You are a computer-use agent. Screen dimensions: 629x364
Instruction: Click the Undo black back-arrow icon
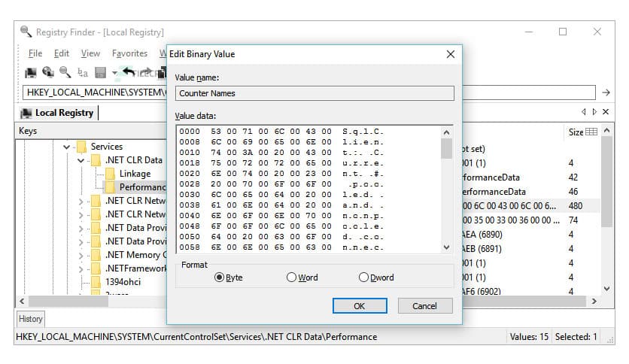(129, 72)
